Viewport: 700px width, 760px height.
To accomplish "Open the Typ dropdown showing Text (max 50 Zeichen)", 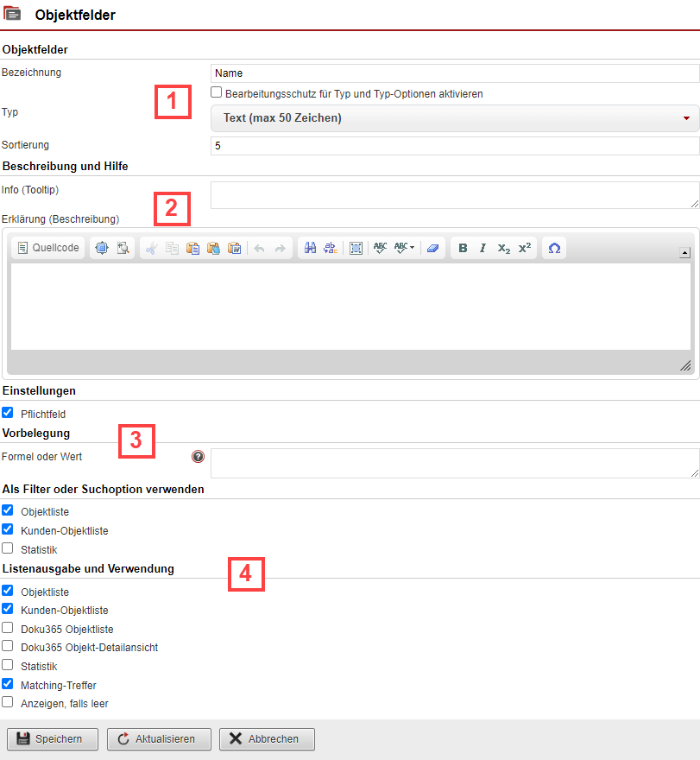I will 455,118.
